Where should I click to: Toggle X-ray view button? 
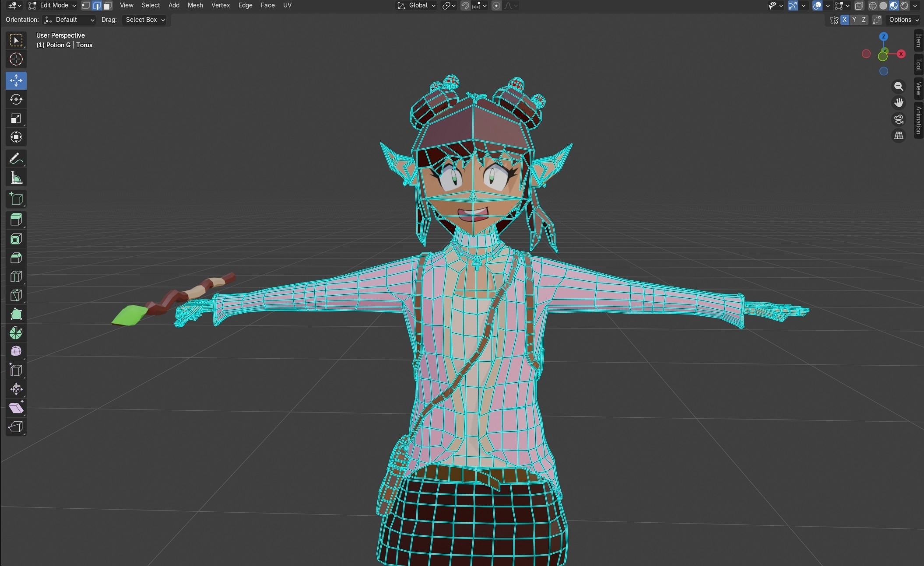point(859,6)
